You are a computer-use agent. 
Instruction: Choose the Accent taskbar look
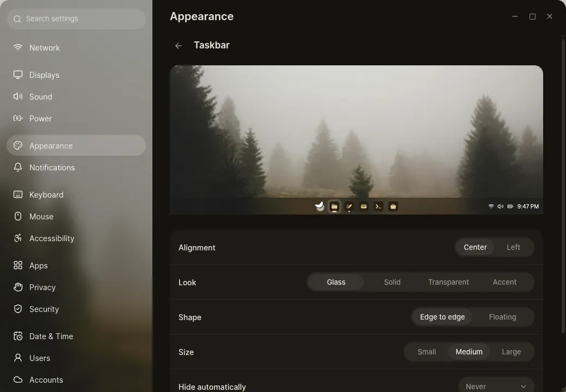coord(505,282)
